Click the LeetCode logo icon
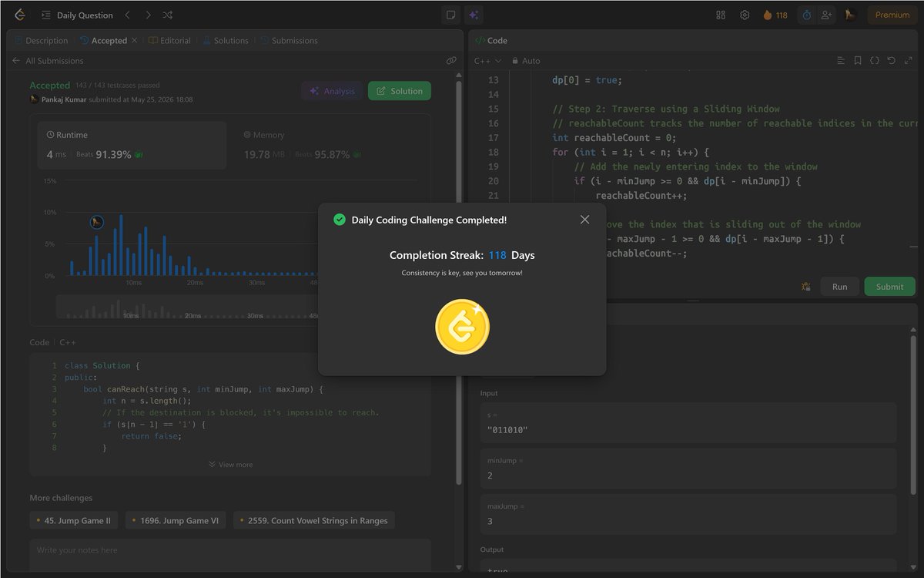Viewport: 924px width, 578px height. pyautogui.click(x=19, y=15)
